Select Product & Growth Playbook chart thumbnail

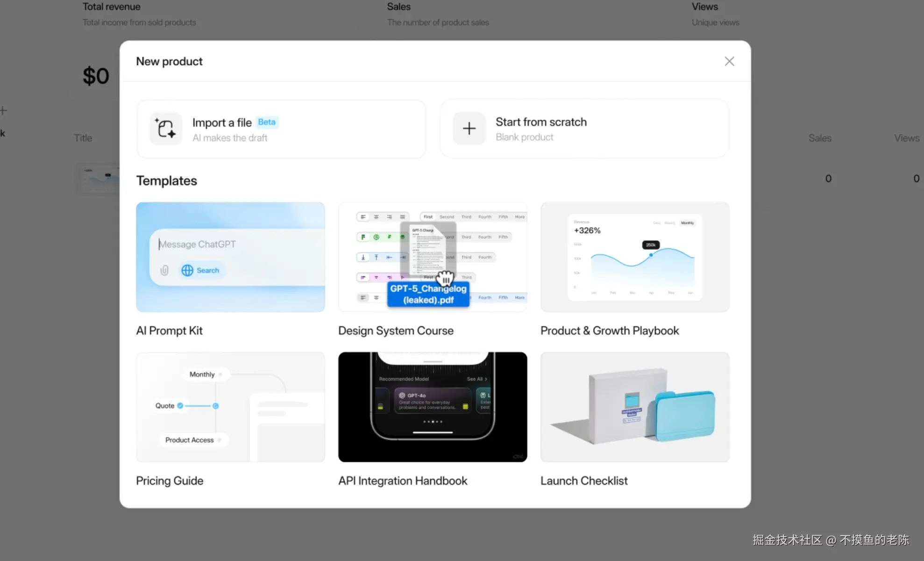coord(634,257)
